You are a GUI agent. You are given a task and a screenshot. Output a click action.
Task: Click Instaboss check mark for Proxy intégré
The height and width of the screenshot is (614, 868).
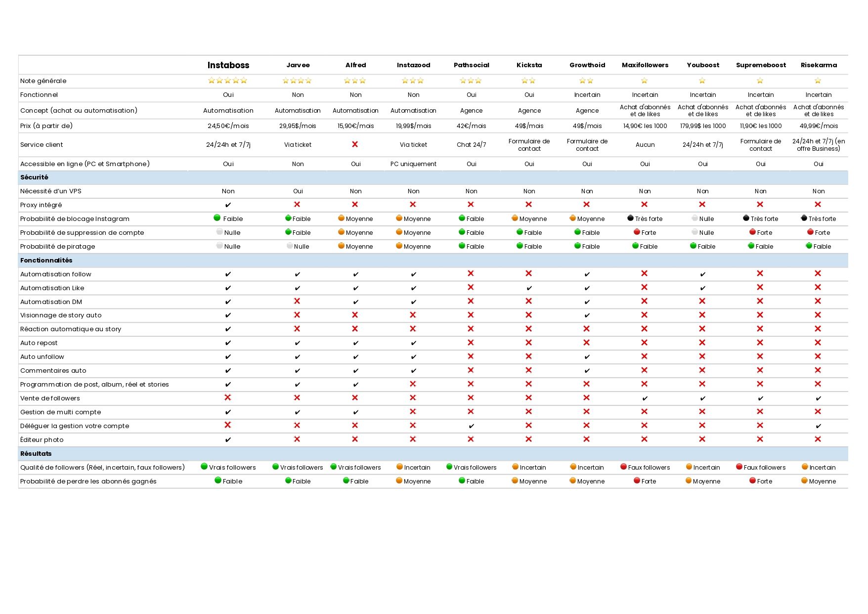228,205
